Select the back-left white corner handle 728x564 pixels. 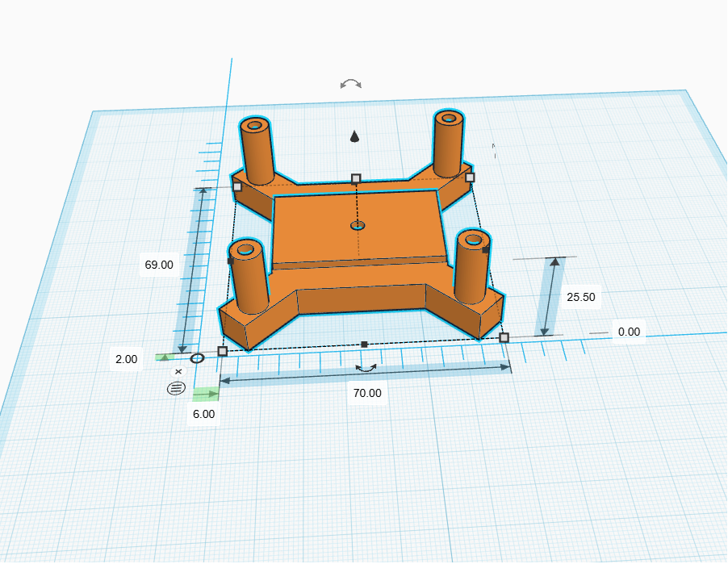click(x=237, y=186)
